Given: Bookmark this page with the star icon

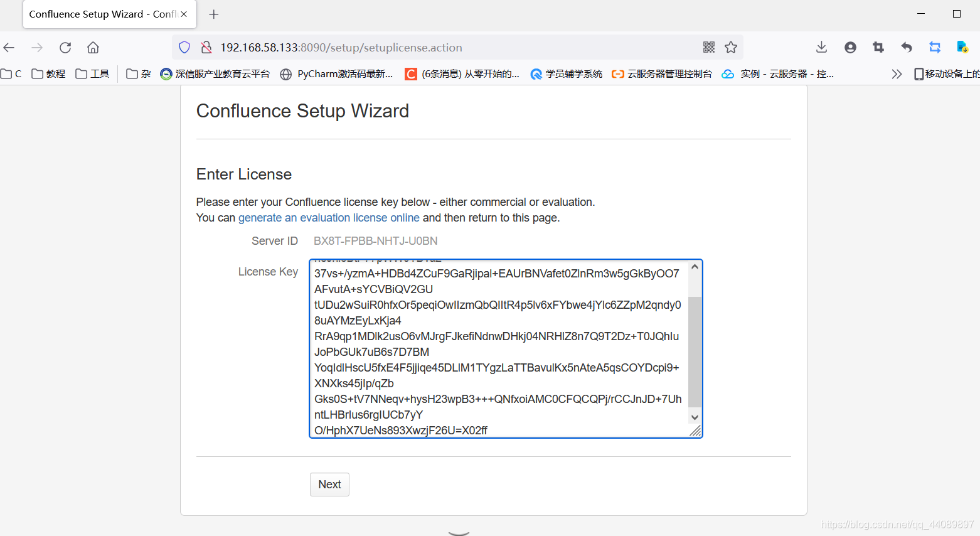Looking at the screenshot, I should [731, 47].
